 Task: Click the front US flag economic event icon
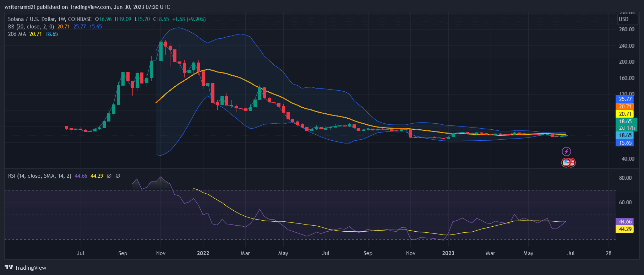566,163
